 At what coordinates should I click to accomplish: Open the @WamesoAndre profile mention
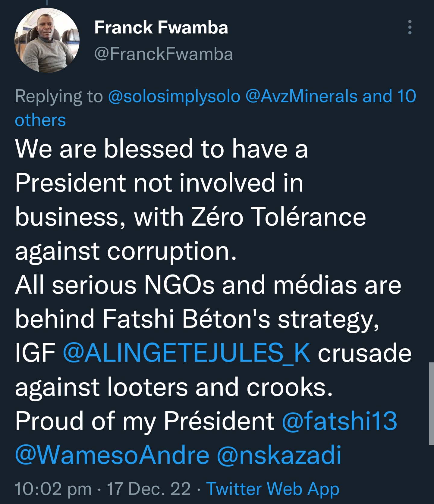point(112,455)
